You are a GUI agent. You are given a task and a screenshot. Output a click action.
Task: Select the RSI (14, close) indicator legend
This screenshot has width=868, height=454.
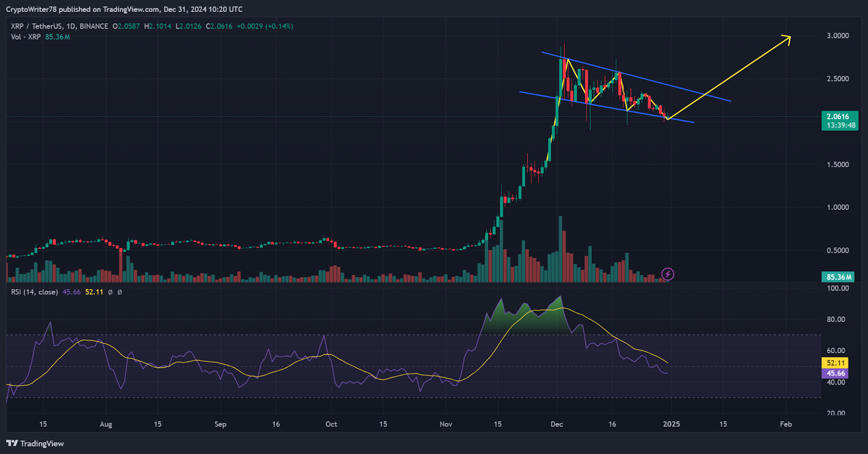point(34,292)
